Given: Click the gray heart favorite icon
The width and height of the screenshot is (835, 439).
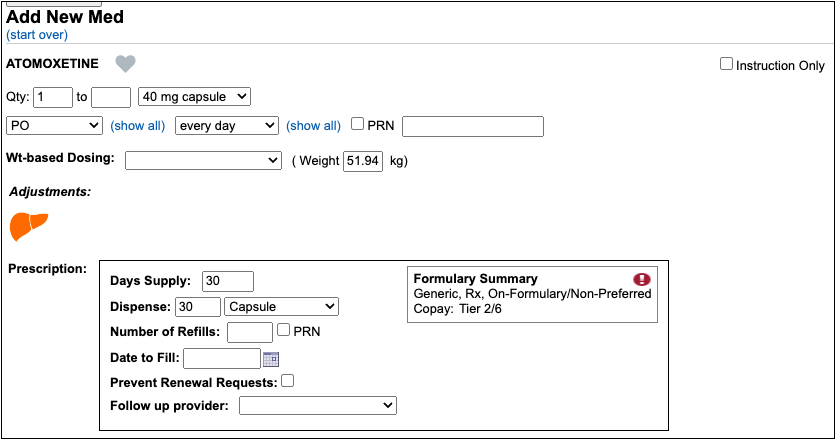Looking at the screenshot, I should pos(125,64).
